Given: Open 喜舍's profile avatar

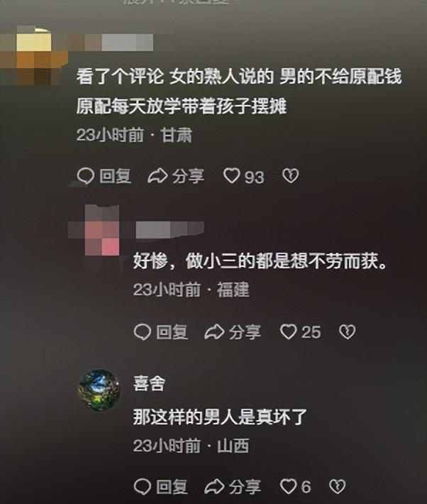Looking at the screenshot, I should 99,390.
